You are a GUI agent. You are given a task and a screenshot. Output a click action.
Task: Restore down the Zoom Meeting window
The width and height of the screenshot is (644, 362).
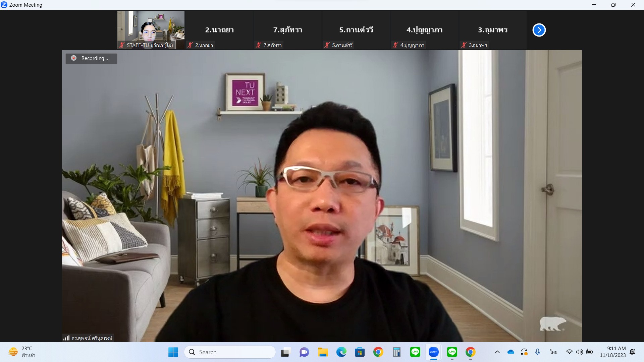[613, 5]
